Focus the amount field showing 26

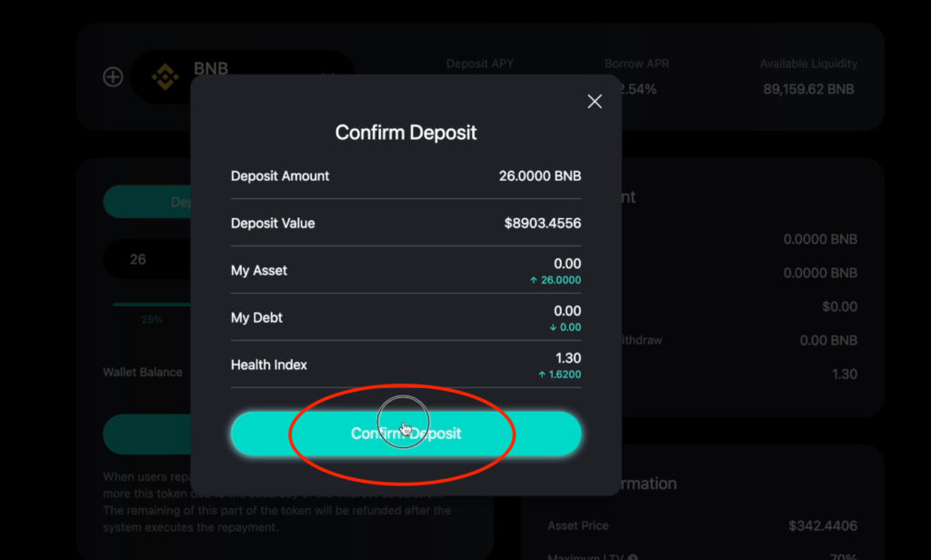click(148, 259)
